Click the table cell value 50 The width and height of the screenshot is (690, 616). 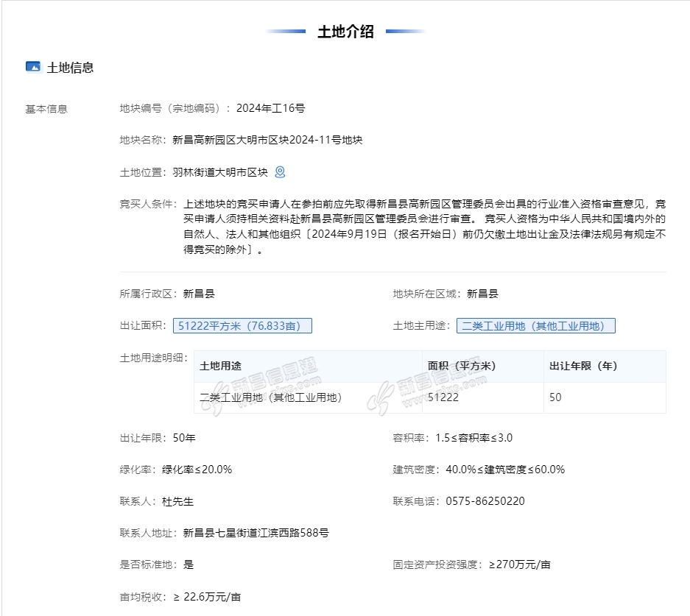coord(555,397)
